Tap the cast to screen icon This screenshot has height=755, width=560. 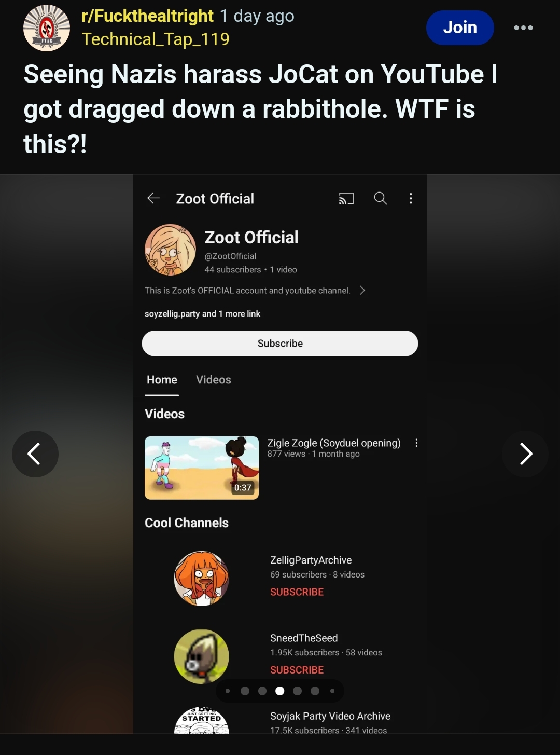pyautogui.click(x=346, y=198)
